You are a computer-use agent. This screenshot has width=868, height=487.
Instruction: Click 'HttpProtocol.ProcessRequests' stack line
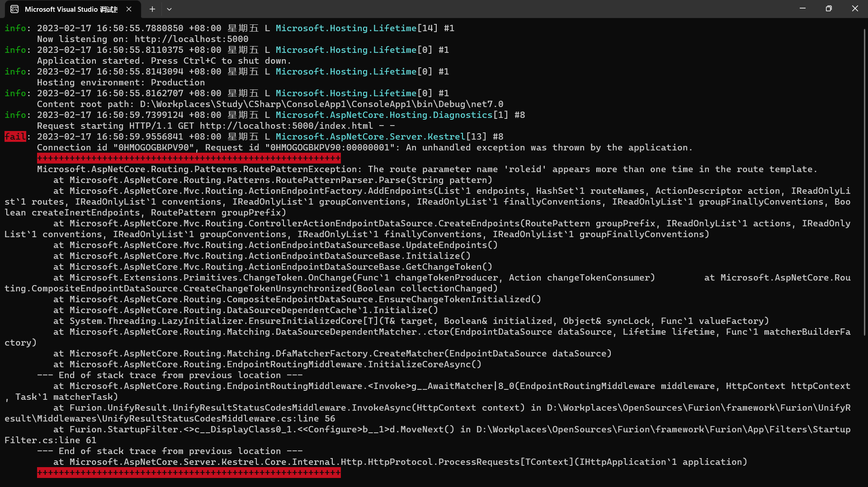pyautogui.click(x=400, y=462)
